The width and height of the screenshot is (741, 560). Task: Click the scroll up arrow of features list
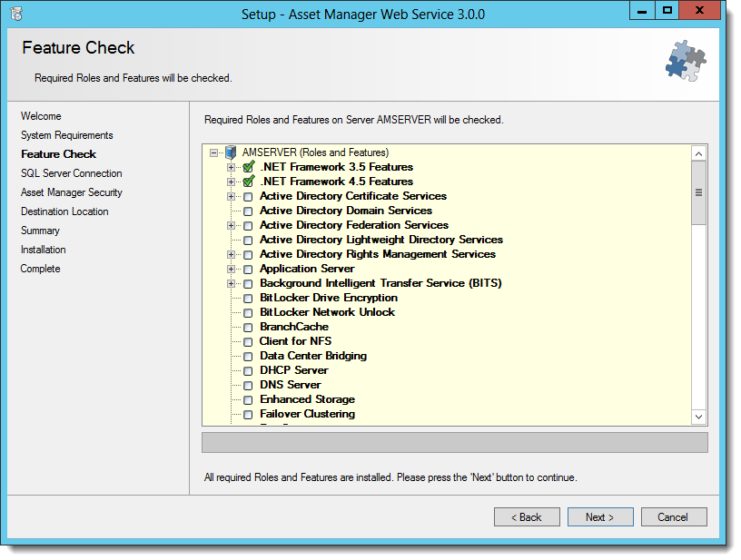[x=699, y=154]
